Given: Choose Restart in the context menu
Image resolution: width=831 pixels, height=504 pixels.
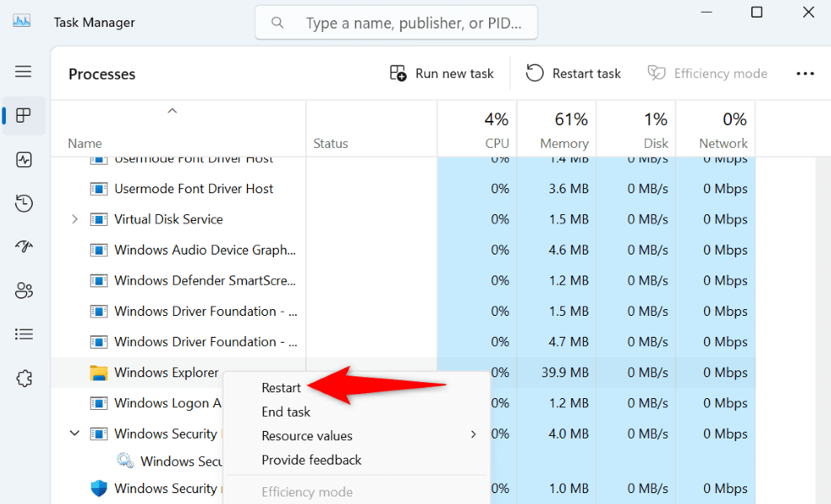Looking at the screenshot, I should 281,387.
